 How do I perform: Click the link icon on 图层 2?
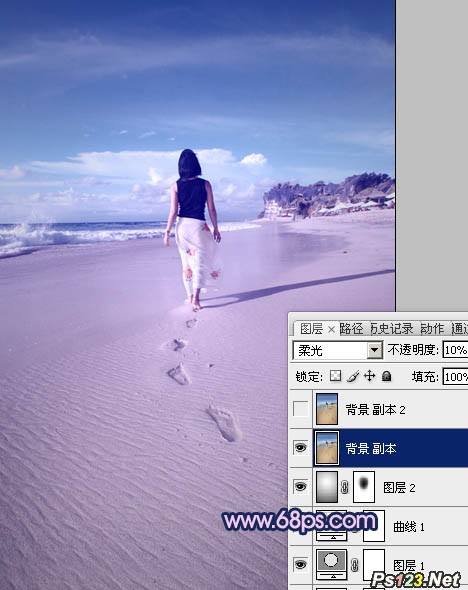(344, 487)
